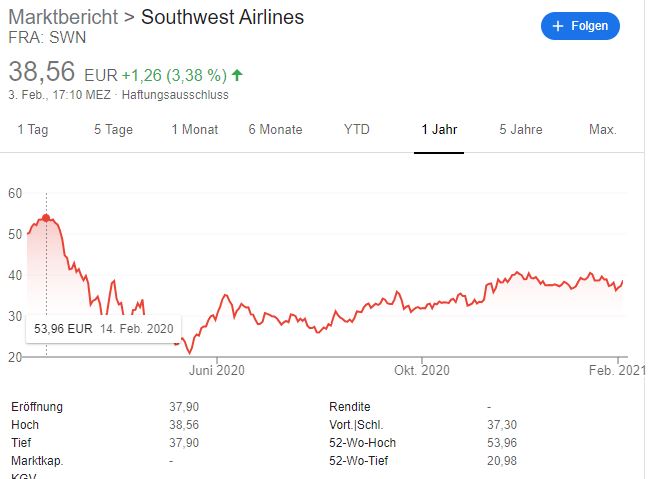Click the 53,96 EUR tooltip box
652x479 pixels.
click(x=104, y=329)
